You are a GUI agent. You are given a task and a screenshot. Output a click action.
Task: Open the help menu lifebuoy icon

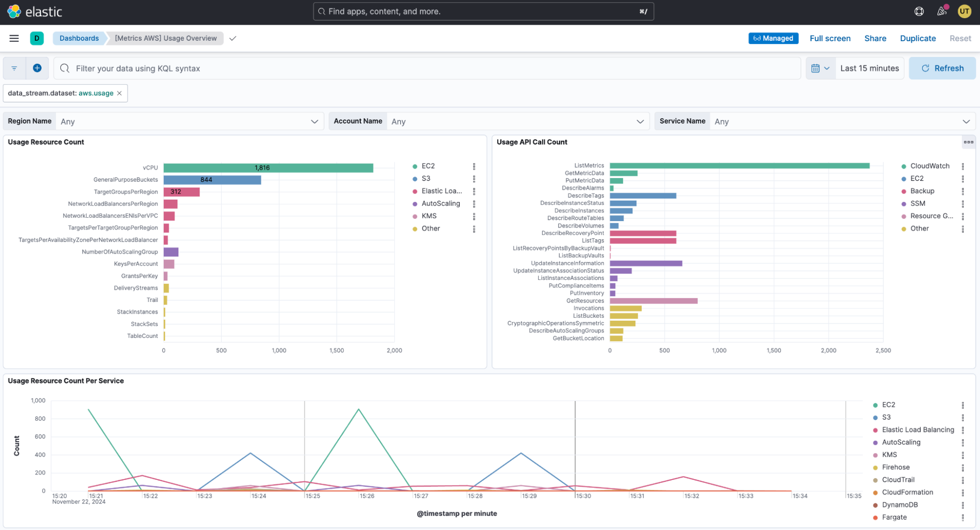click(919, 11)
